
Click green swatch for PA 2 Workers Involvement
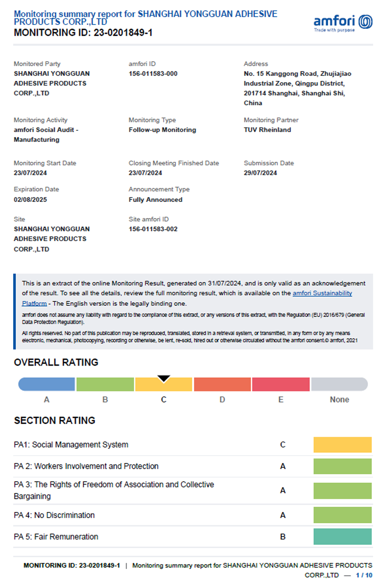click(343, 466)
